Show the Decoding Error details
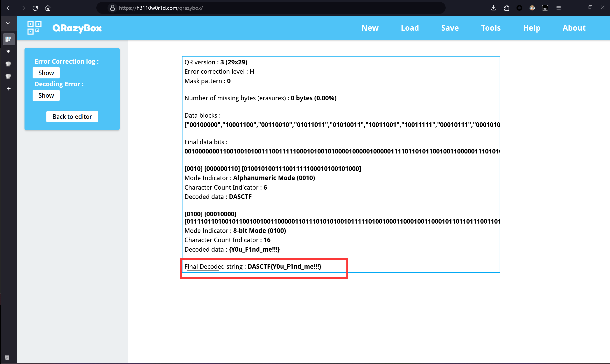Viewport: 610px width, 364px height. 46,96
